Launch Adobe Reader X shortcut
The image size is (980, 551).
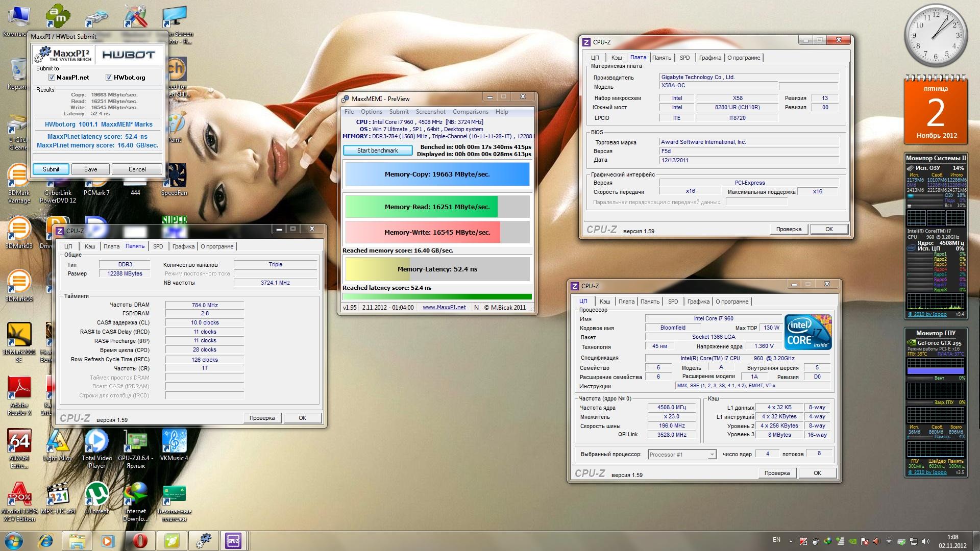tap(19, 396)
